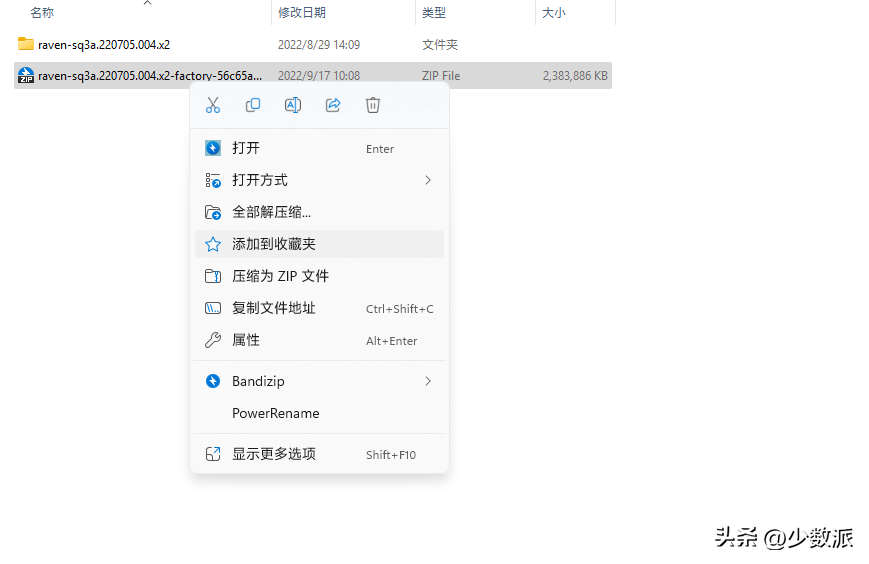Click the Cut scissors icon
Image resolution: width=869 pixels, height=564 pixels.
(213, 105)
